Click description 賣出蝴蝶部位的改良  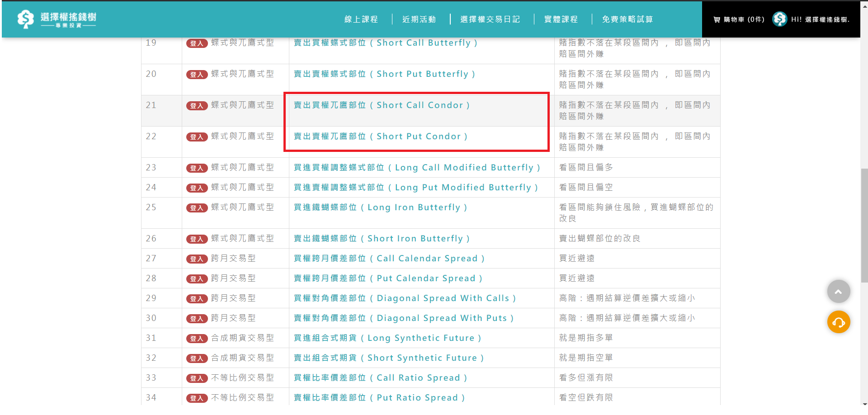pos(600,238)
